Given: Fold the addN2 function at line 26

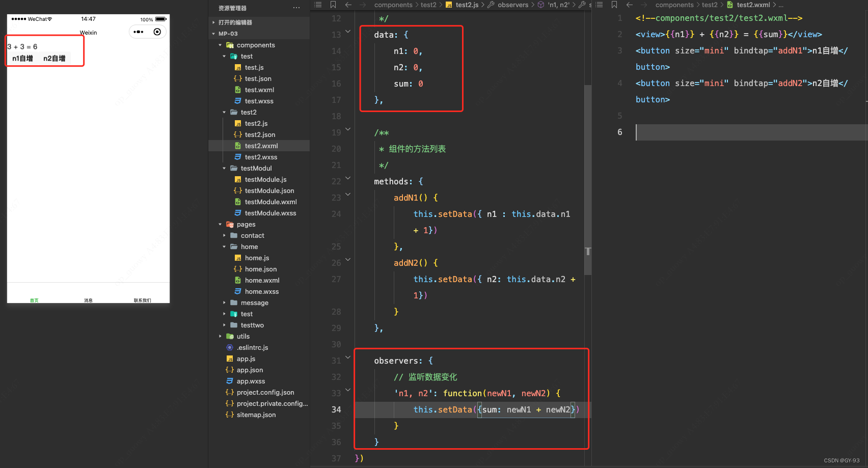Looking at the screenshot, I should click(348, 260).
